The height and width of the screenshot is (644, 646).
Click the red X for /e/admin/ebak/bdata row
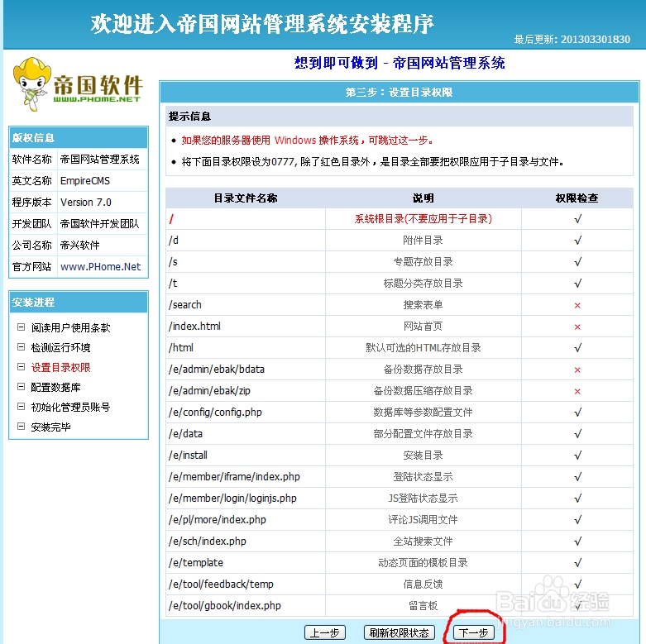tap(577, 370)
